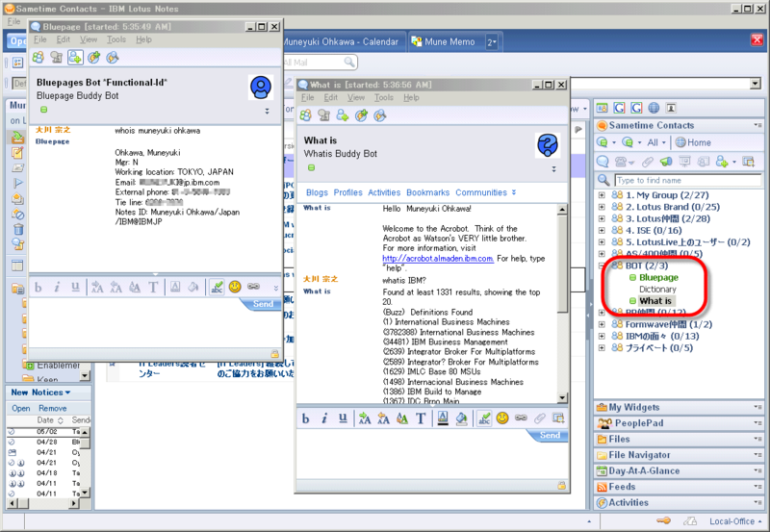Click magnifier icon beside find name field
This screenshot has height=532, width=770.
[603, 180]
